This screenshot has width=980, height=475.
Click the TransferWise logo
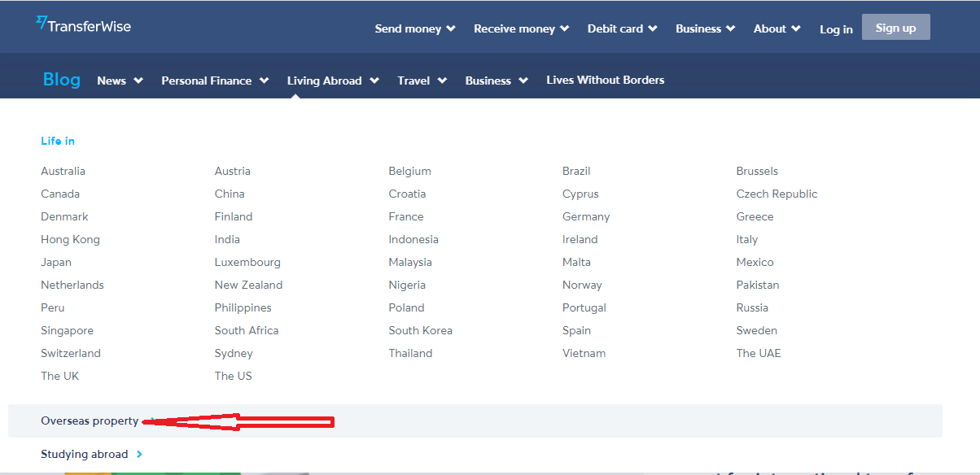(x=84, y=24)
